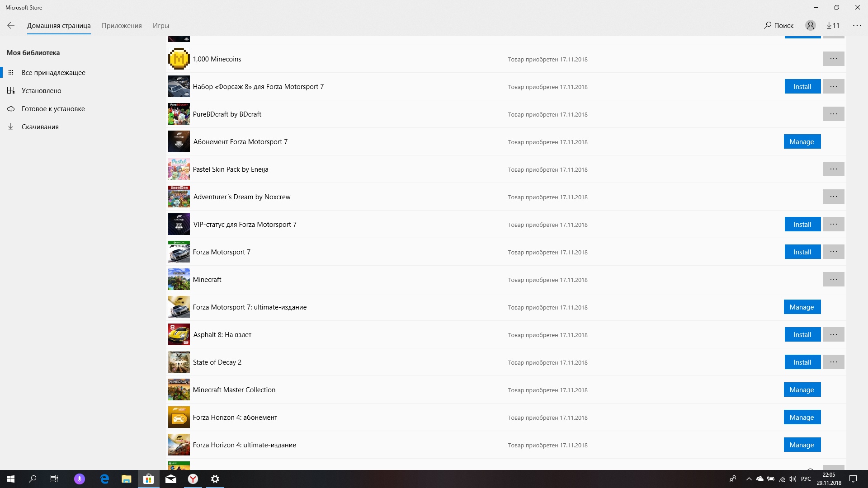Open more options for PureBDcraft by BDcraft
The width and height of the screenshot is (868, 488).
[834, 114]
